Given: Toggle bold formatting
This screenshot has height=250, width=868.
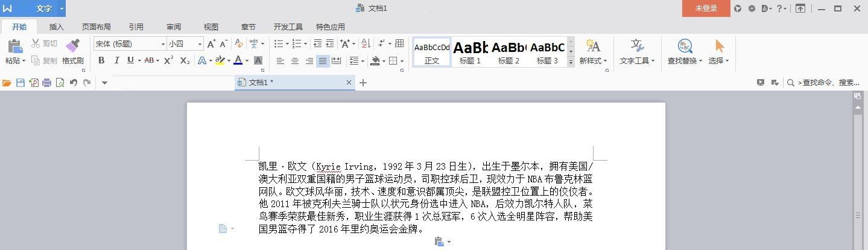Looking at the screenshot, I should coord(101,60).
